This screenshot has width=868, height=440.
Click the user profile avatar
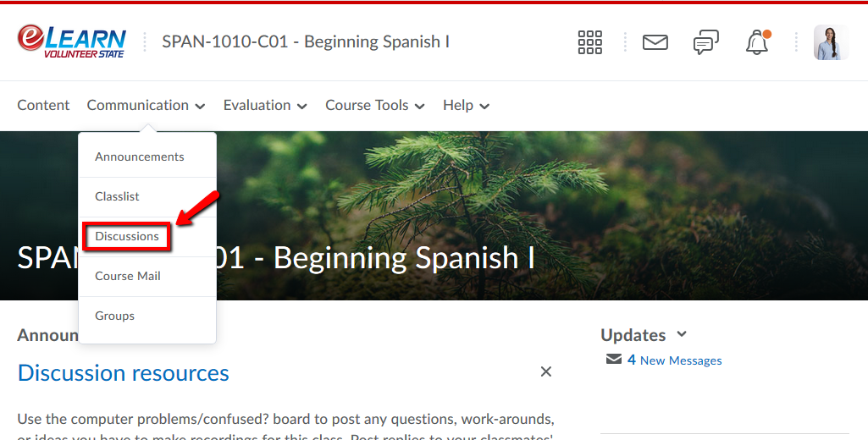pyautogui.click(x=830, y=42)
